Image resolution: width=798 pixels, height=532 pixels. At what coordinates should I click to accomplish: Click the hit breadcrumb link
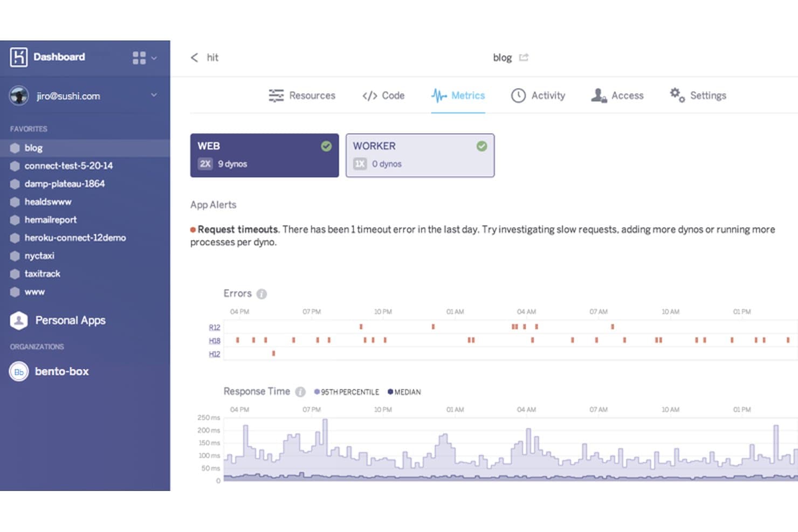[212, 58]
